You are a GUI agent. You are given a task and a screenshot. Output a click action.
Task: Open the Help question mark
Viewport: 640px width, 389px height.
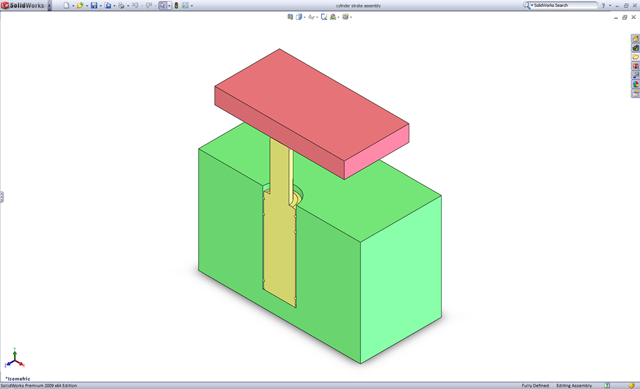point(603,6)
